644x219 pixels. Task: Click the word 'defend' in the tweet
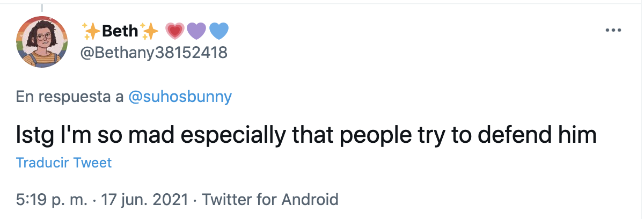coord(517,135)
